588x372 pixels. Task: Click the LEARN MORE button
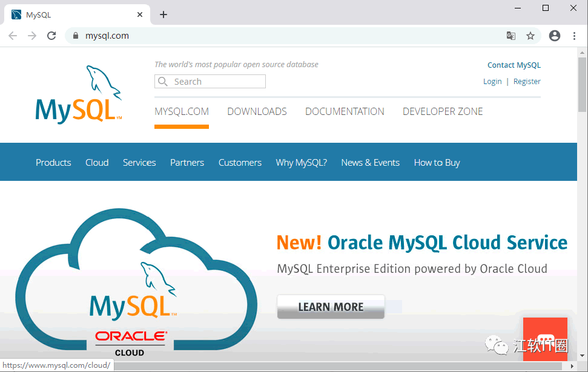pos(331,307)
